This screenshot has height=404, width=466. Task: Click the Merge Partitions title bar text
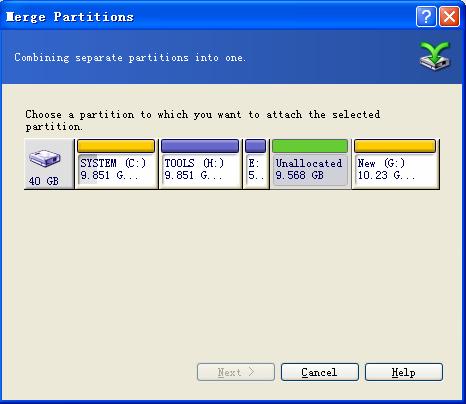[x=70, y=17]
